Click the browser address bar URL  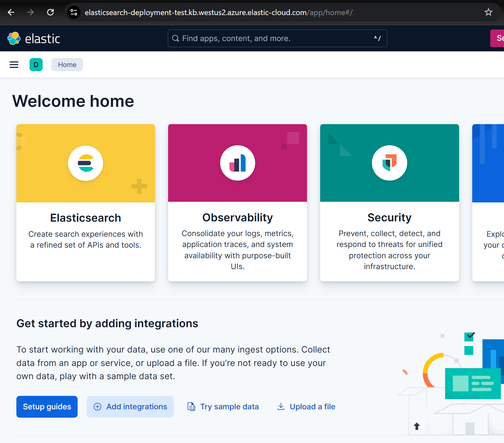pos(219,13)
